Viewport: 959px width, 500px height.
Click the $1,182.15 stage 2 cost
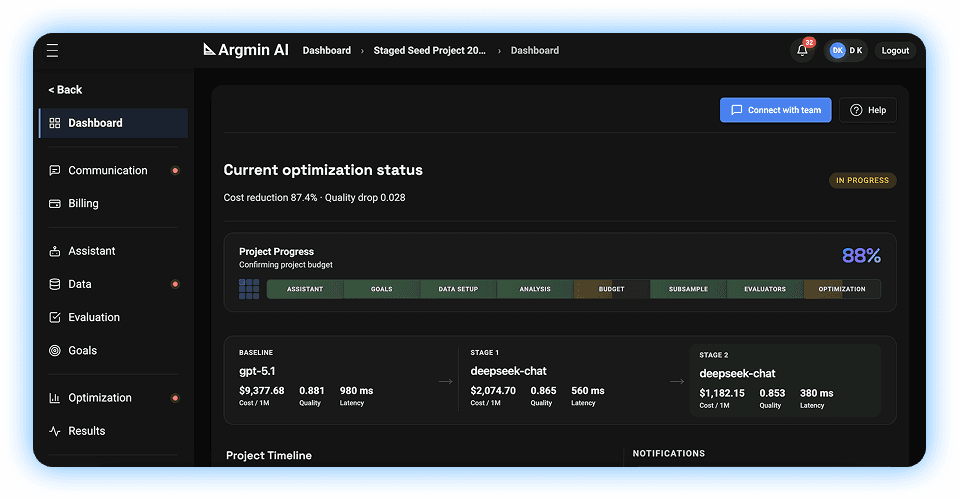(722, 393)
